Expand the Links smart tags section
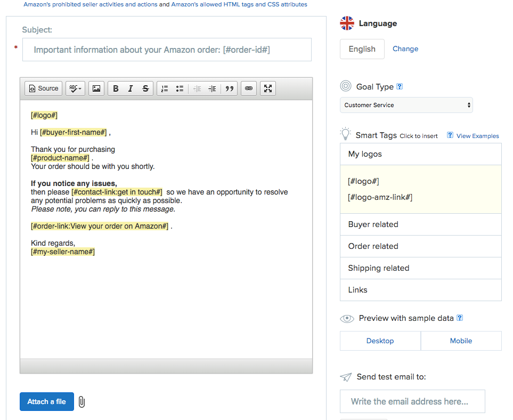 click(x=421, y=290)
